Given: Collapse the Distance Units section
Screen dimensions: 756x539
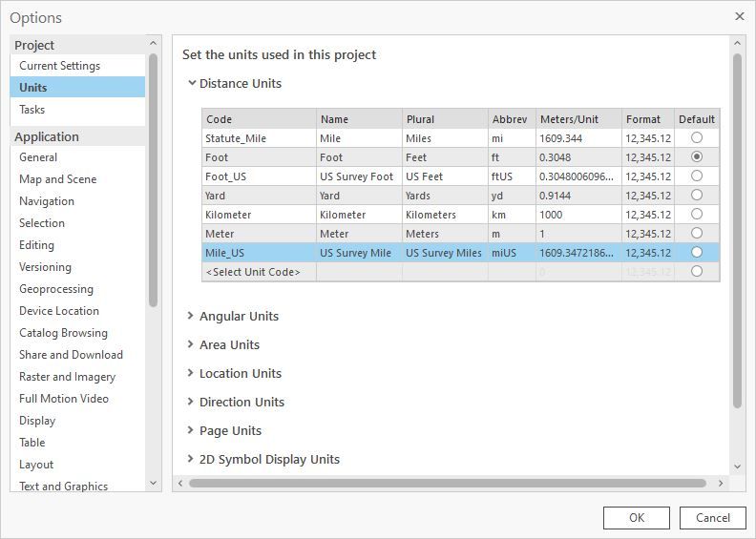Looking at the screenshot, I should [x=192, y=83].
